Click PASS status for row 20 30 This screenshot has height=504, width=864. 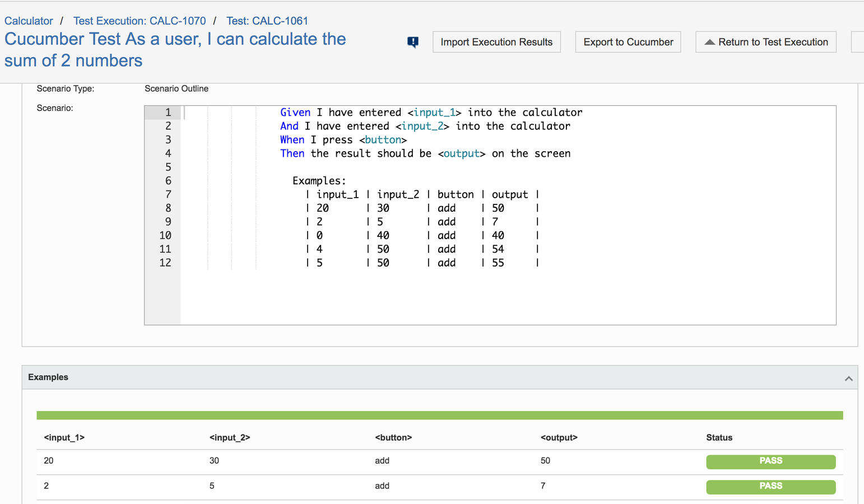(x=770, y=461)
